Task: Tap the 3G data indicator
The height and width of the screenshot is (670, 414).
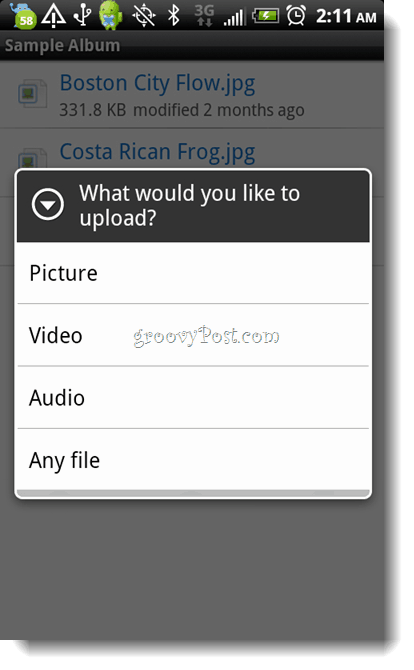Action: [204, 16]
